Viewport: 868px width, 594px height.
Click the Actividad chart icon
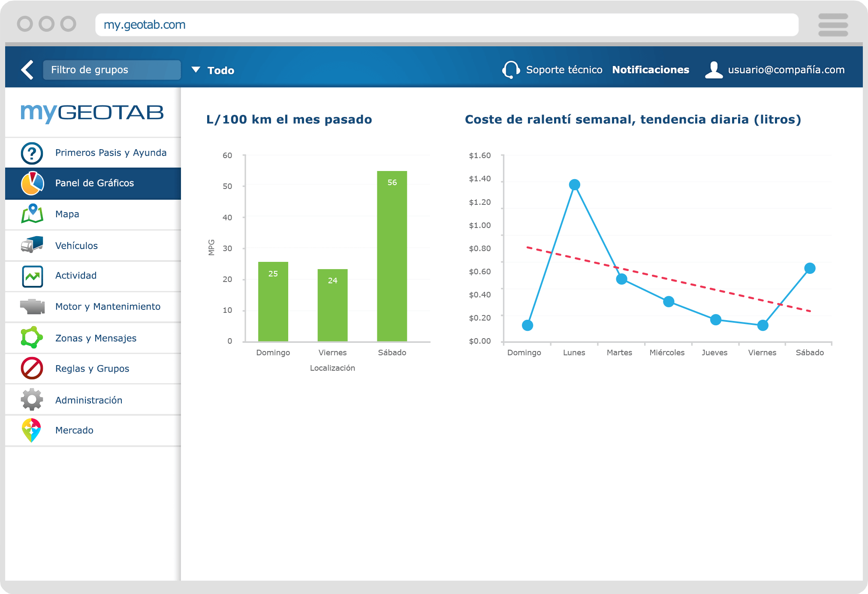32,276
